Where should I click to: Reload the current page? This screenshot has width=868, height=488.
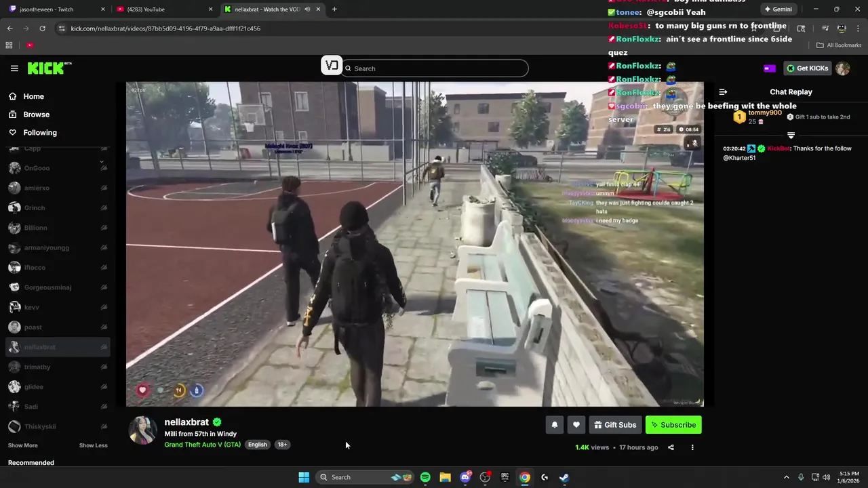click(x=42, y=28)
